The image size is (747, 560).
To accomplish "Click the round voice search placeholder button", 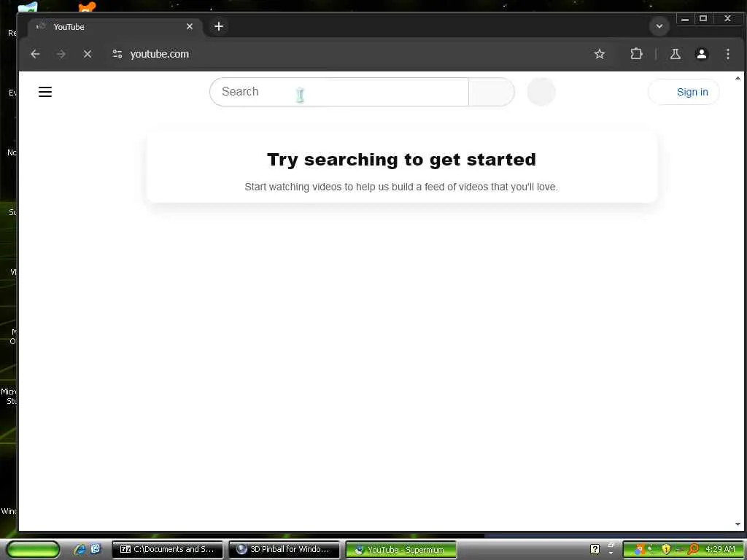I will 541,92.
